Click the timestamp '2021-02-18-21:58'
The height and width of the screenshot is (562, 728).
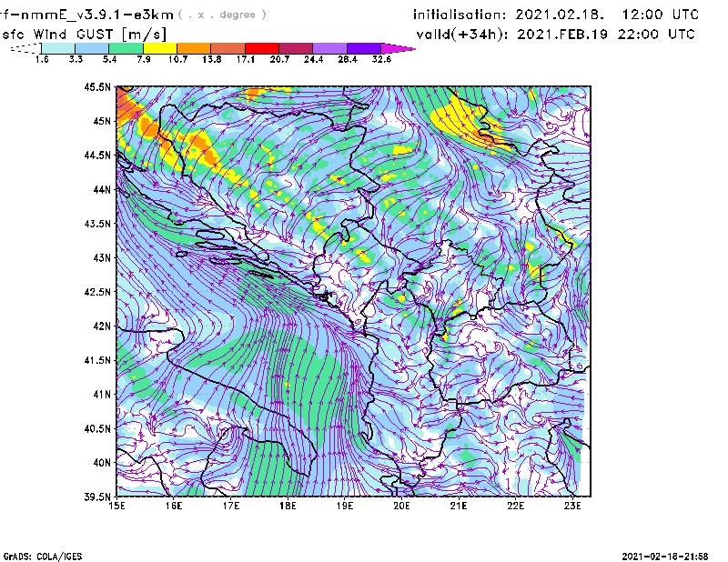click(665, 557)
